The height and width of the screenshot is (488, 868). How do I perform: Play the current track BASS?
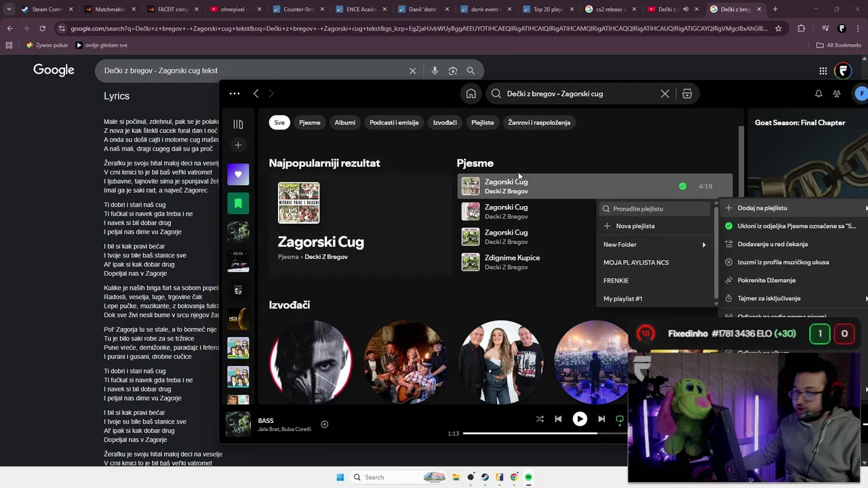pos(580,419)
